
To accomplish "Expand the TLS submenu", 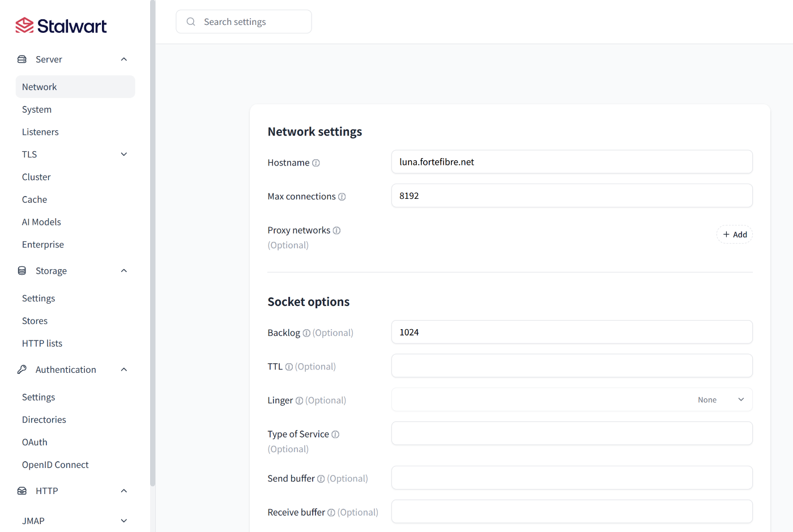I will click(124, 154).
